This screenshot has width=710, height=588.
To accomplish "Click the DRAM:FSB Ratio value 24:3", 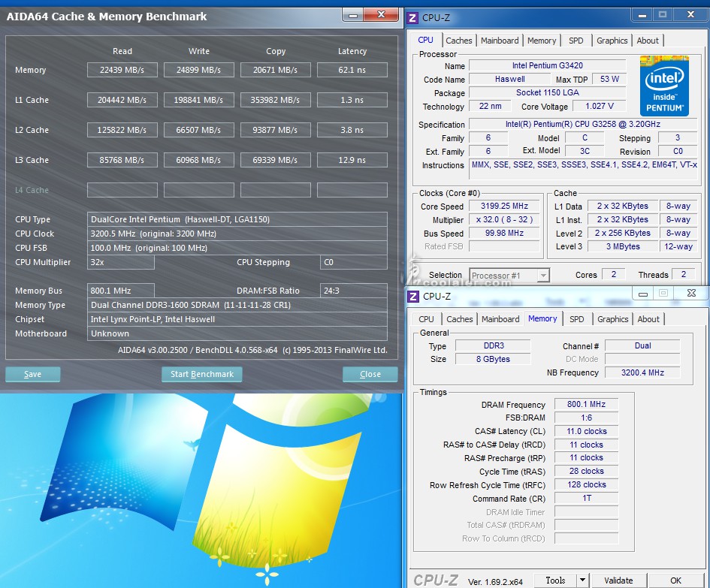I will [x=354, y=291].
